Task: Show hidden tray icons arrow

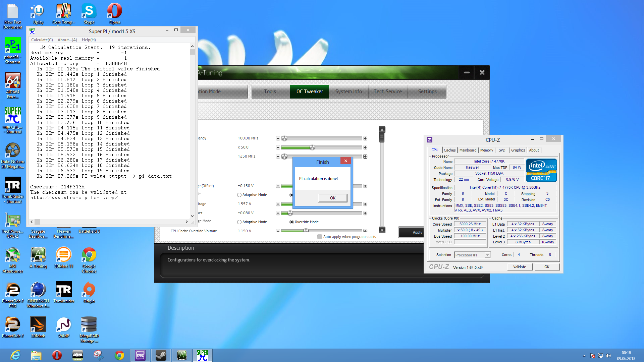Action: tap(584, 356)
